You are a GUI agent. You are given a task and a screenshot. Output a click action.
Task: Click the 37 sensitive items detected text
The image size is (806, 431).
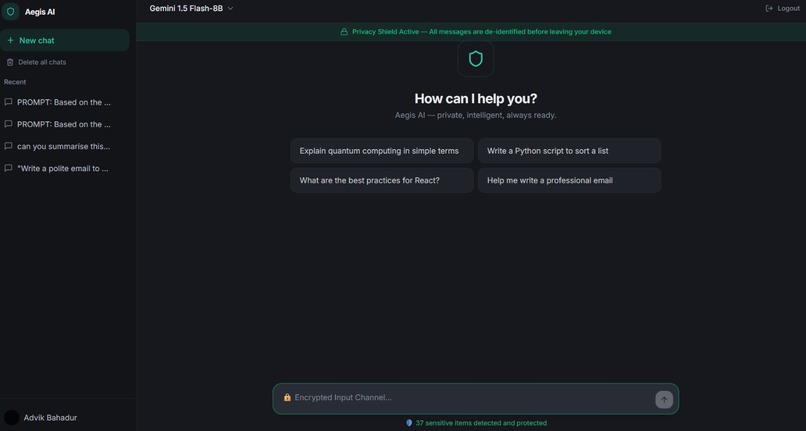[481, 423]
